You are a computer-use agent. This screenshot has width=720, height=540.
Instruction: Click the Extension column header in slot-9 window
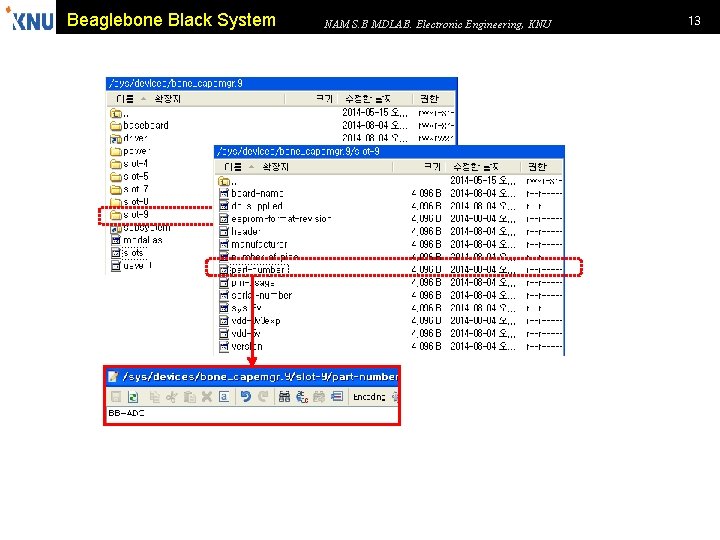pos(276,167)
